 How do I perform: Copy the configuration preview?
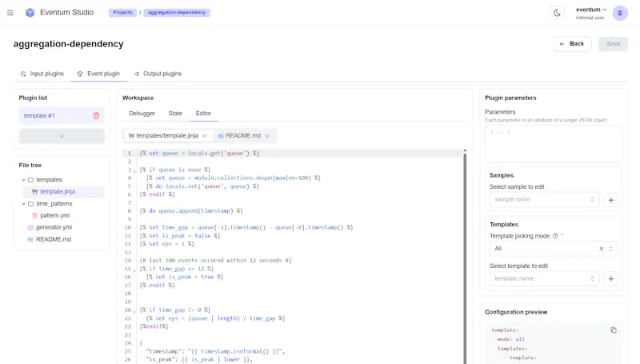613,330
